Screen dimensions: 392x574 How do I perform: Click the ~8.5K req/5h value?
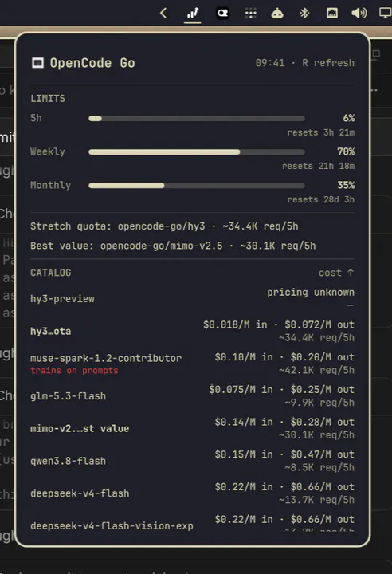click(319, 467)
